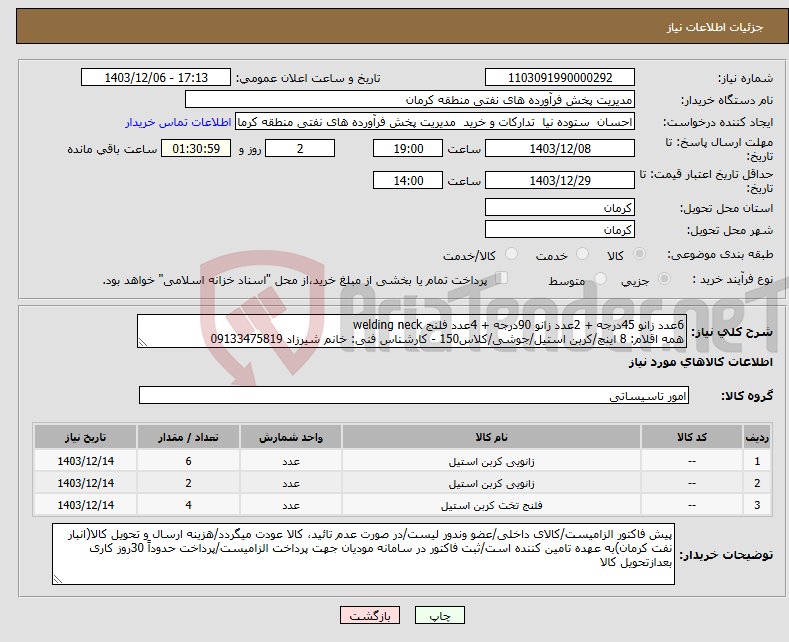Click the price validity date 1403/12/29

click(560, 180)
